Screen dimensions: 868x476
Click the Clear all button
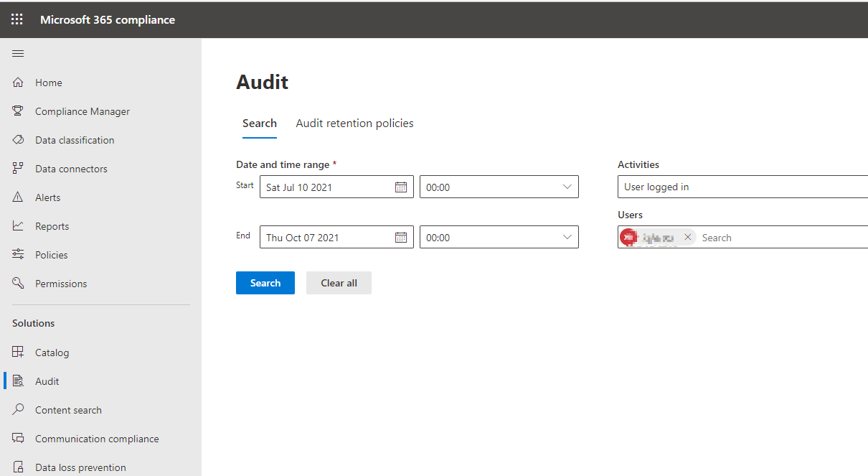coord(339,283)
